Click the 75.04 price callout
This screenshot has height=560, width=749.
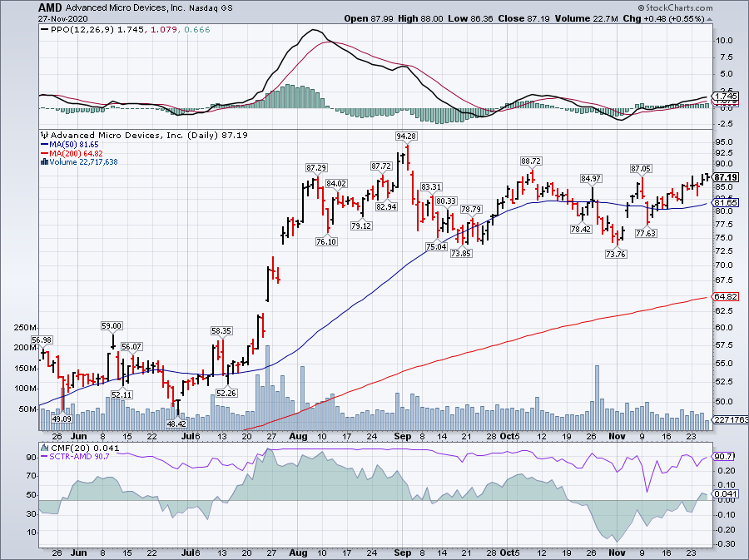(436, 246)
